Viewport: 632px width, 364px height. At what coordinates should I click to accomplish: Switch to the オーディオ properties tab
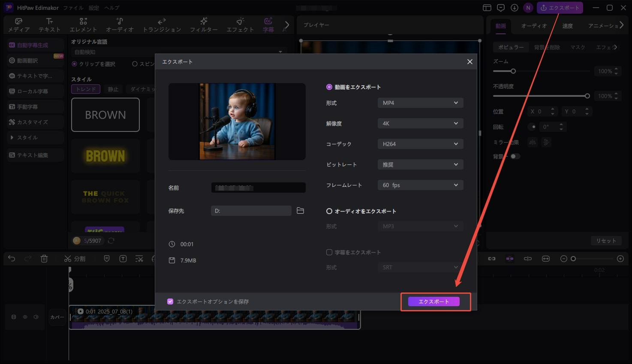pyautogui.click(x=534, y=26)
